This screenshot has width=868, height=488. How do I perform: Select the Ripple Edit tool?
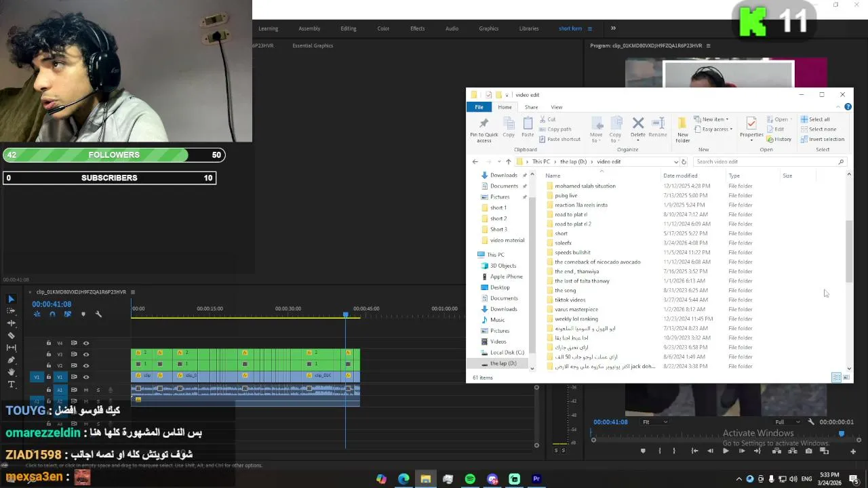pyautogui.click(x=11, y=323)
